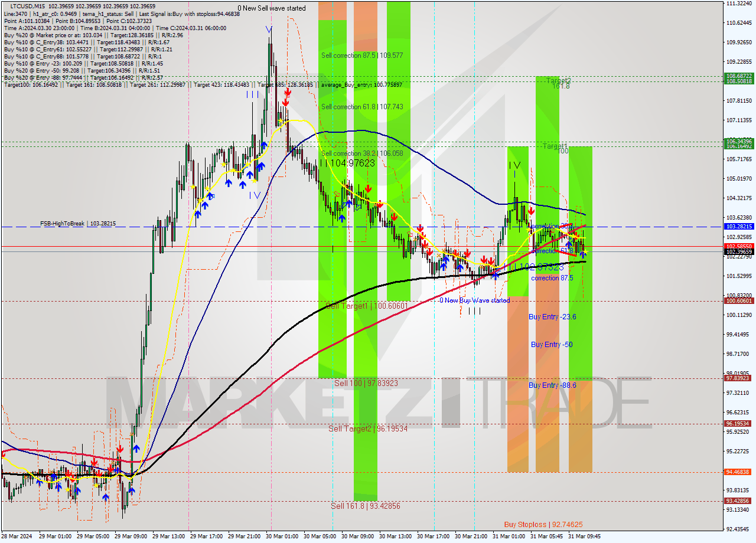This screenshot has height=543, width=756.
Task: Select the '0 New Sell wave started' label
Action: point(272,8)
